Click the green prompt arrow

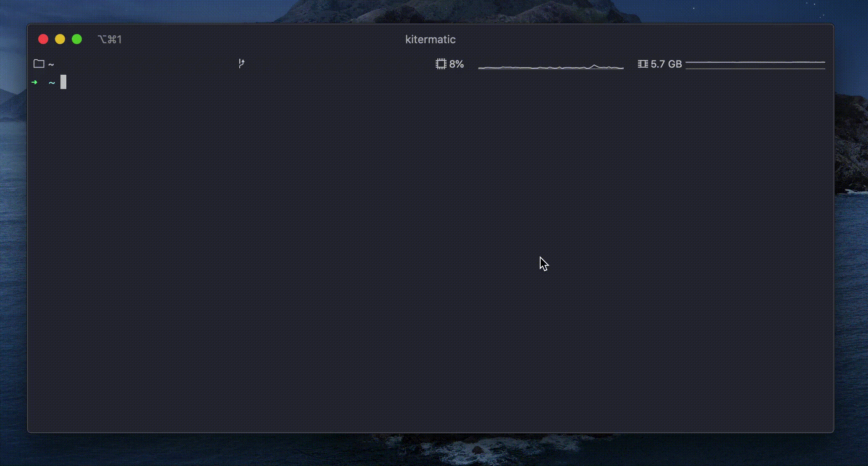[x=34, y=82]
